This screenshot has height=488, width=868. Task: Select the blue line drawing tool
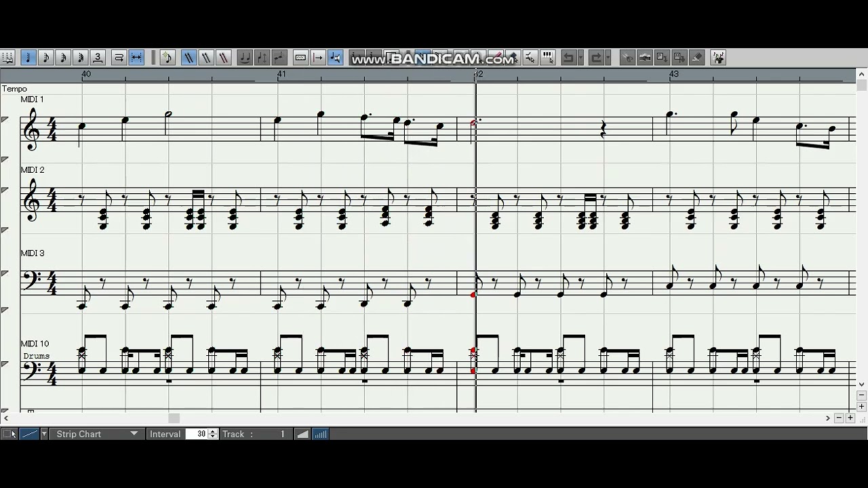tap(29, 434)
